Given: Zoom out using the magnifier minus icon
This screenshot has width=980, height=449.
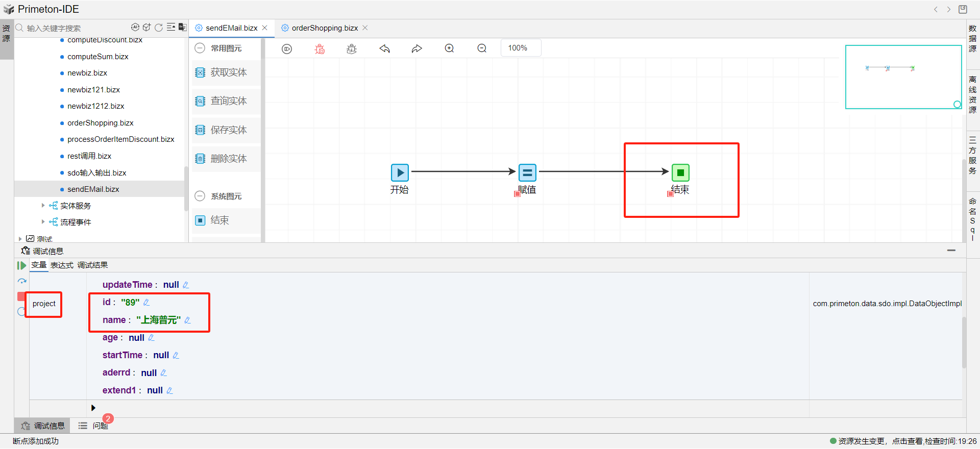Looking at the screenshot, I should point(482,48).
